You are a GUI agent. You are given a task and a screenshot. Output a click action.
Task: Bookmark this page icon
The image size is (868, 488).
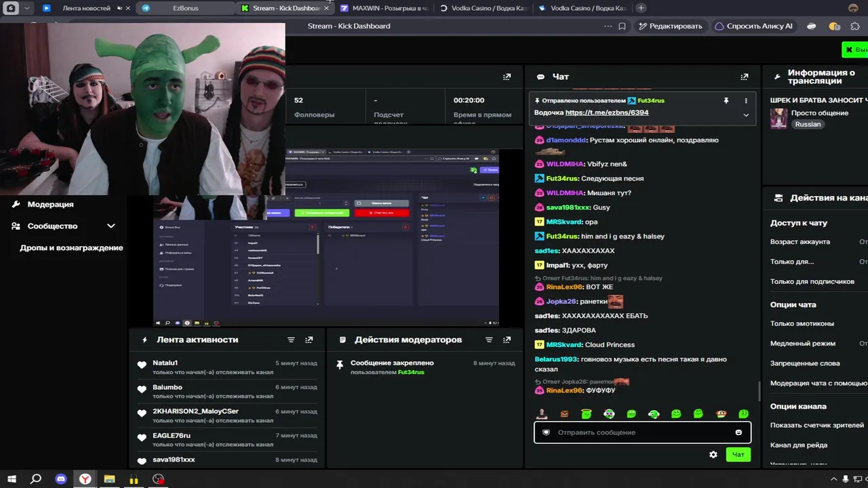[x=622, y=26]
